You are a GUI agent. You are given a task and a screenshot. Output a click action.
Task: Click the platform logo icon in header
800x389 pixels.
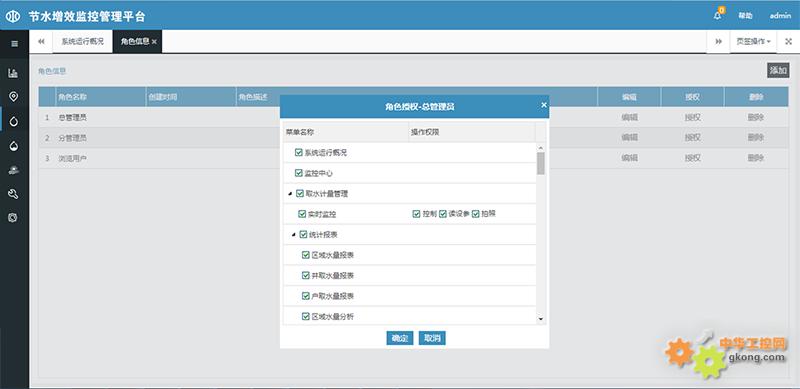click(13, 16)
